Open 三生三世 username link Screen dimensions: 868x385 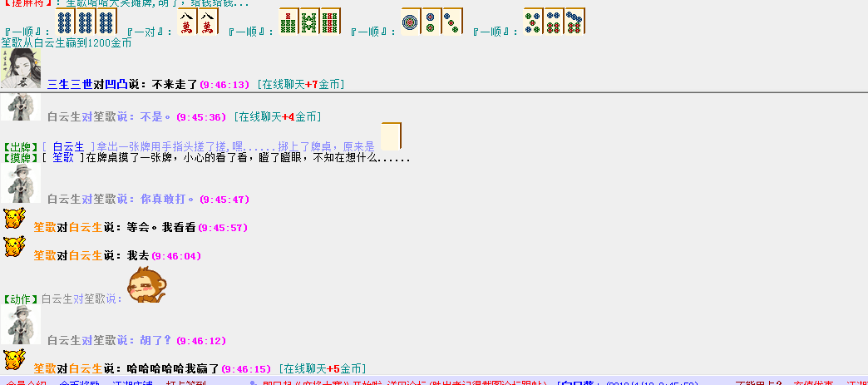[71, 84]
